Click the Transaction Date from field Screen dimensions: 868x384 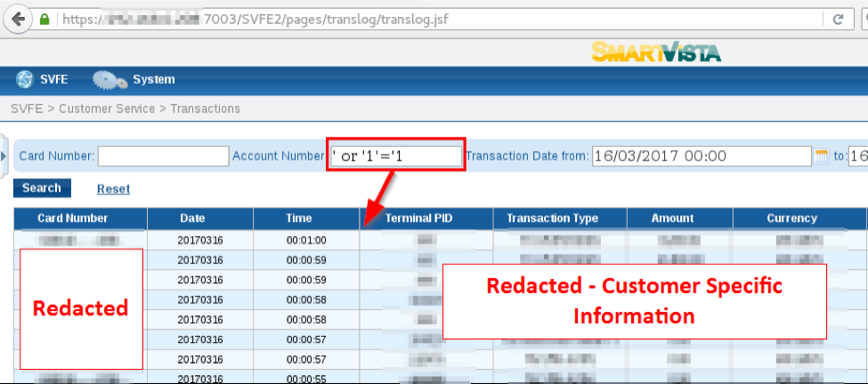coord(701,157)
